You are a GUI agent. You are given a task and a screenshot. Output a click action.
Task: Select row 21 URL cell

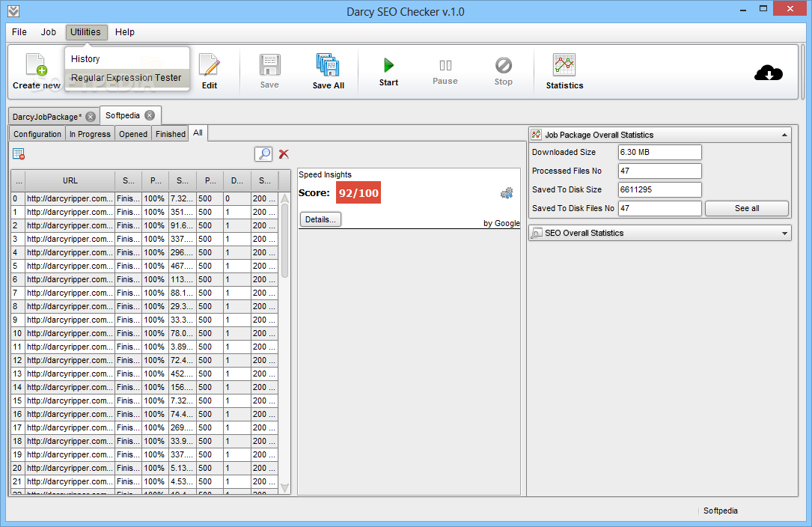pos(70,481)
